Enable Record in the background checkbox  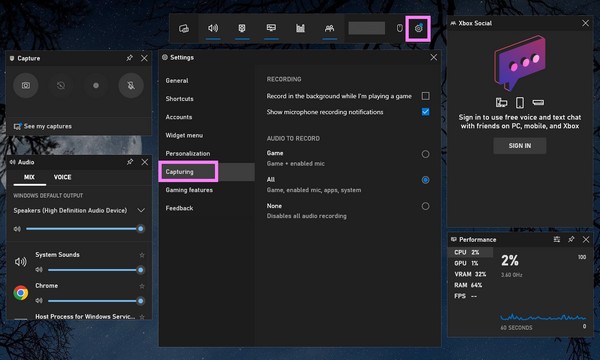425,96
